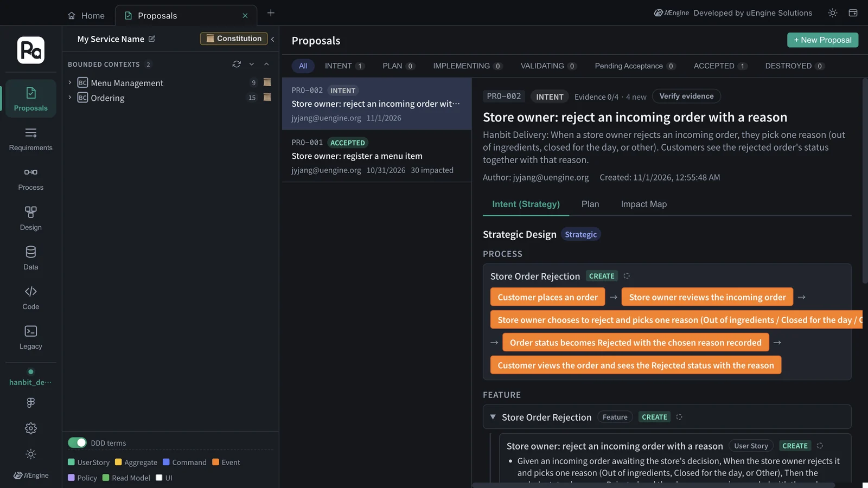Click the sun icon in left sidebar
Screen dimensions: 868x488
pyautogui.click(x=31, y=454)
